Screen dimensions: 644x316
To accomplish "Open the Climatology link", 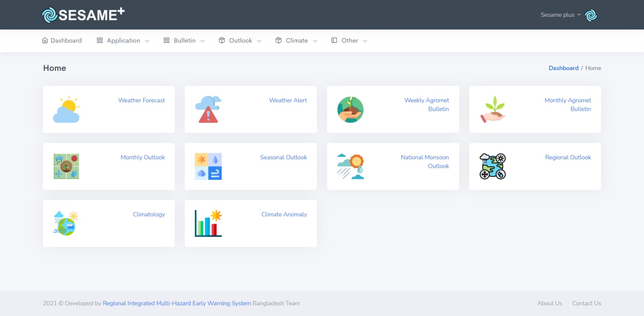I will [x=149, y=214].
